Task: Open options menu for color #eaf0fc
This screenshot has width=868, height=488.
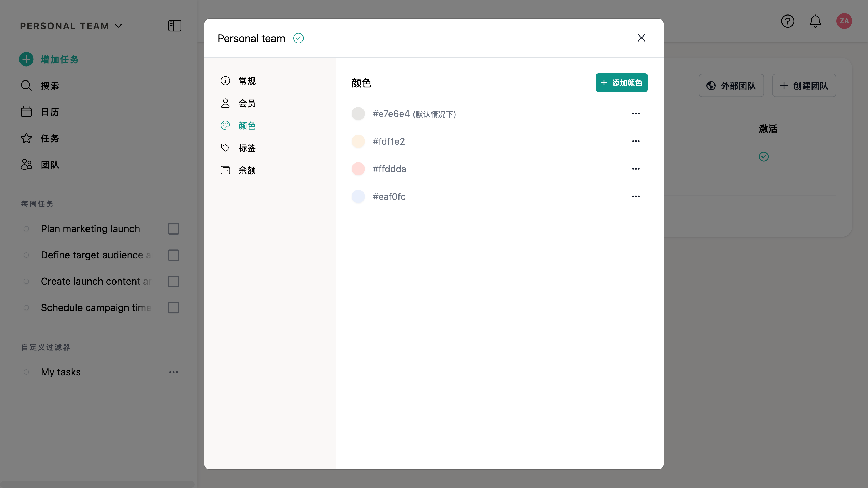Action: click(x=635, y=197)
